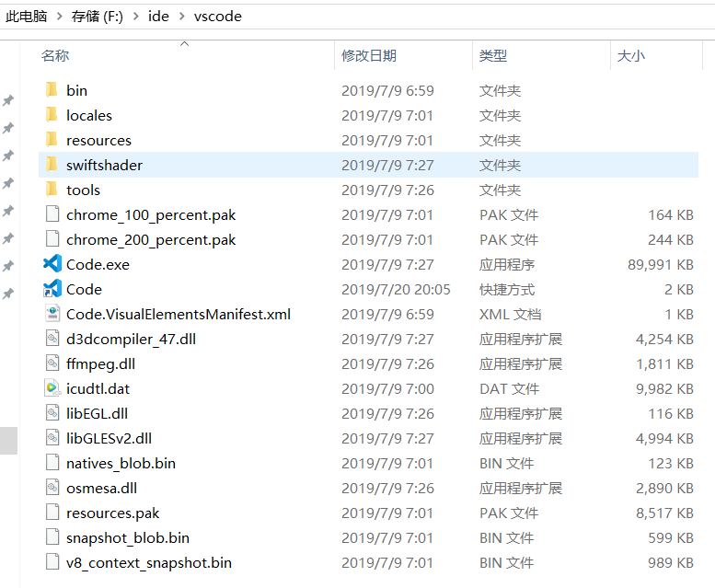
Task: Click the v8_context_snapshot.bin file name
Action: (149, 562)
